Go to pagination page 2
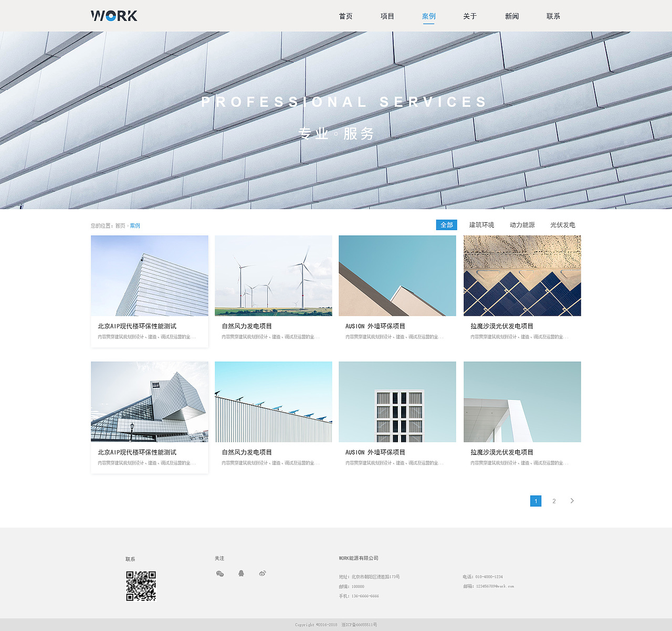This screenshot has height=631, width=672. click(x=554, y=501)
